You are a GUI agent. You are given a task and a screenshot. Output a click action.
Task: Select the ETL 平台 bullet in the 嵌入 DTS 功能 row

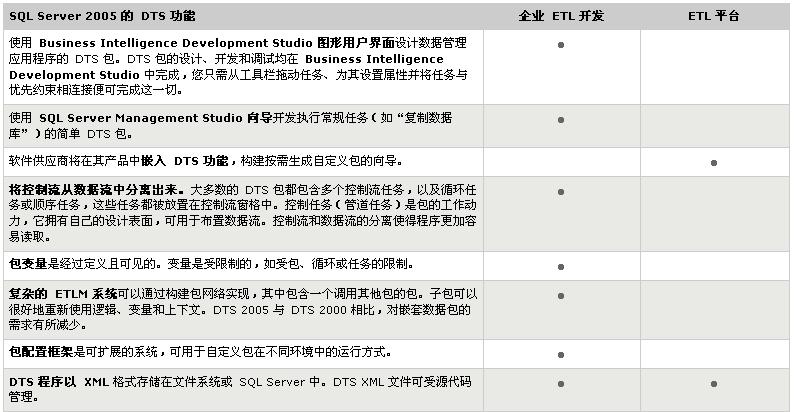tap(714, 163)
